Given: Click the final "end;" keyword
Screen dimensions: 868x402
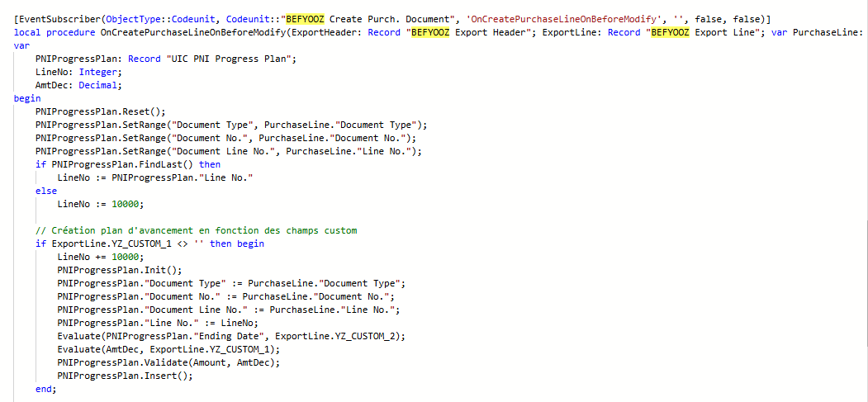Looking at the screenshot, I should (46, 389).
